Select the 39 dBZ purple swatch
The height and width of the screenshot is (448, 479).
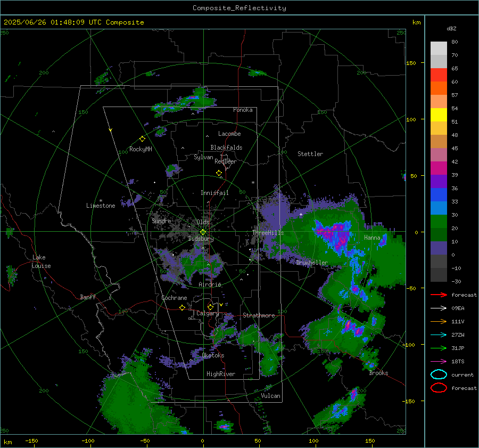[x=439, y=181]
